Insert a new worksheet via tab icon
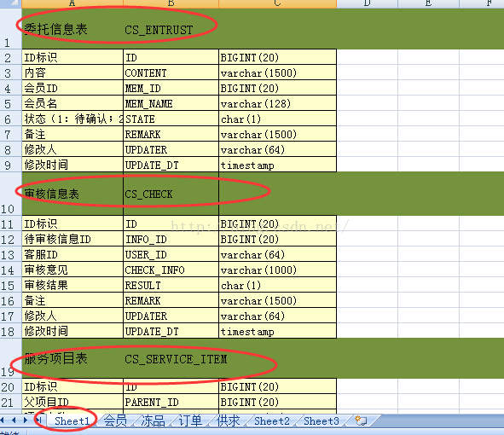 pos(361,420)
